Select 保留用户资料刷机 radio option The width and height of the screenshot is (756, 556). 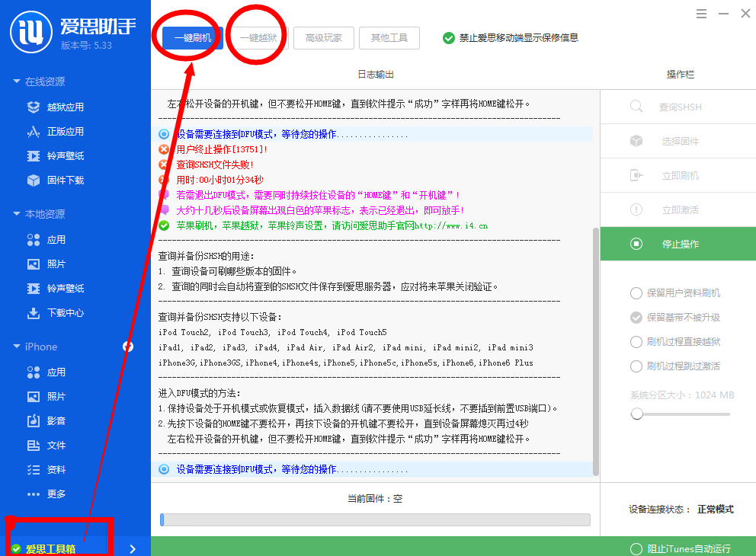(636, 292)
